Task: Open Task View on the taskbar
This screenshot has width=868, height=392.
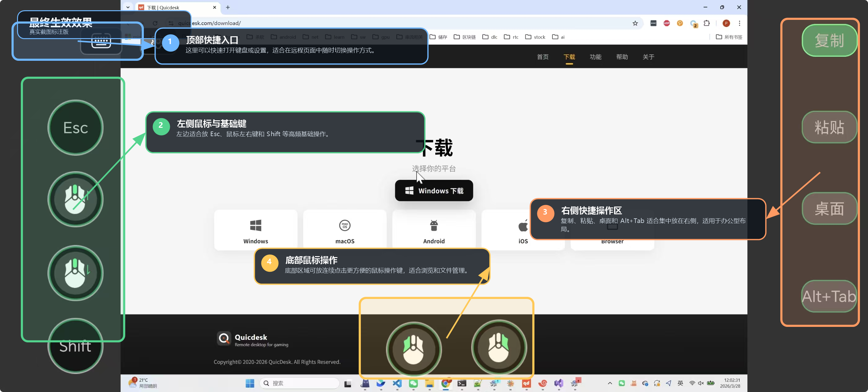Action: [x=348, y=383]
